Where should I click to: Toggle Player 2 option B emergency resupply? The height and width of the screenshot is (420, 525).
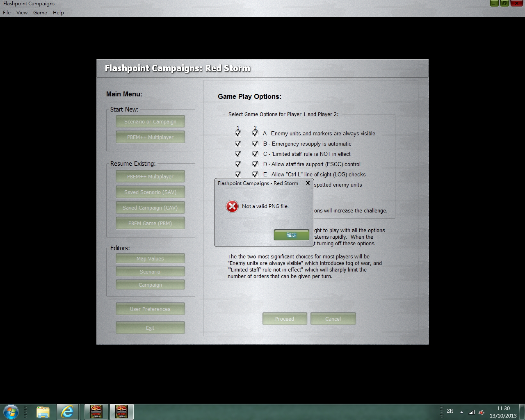(x=255, y=144)
